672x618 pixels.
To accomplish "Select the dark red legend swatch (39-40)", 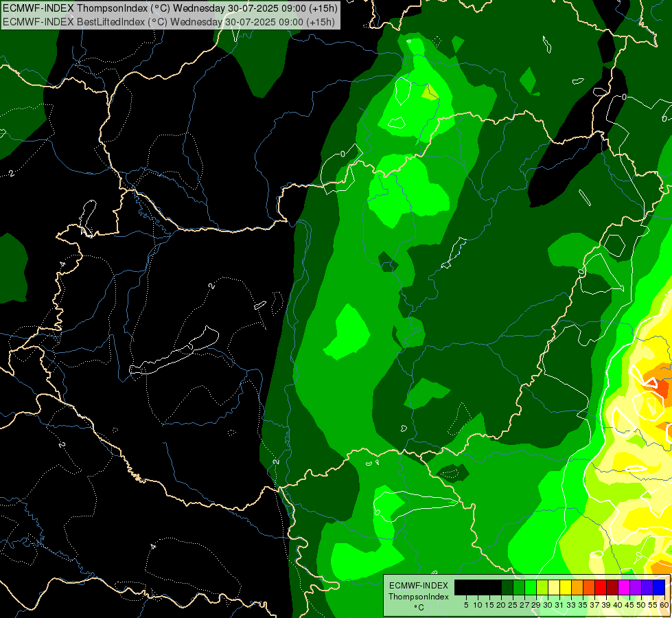I will (x=612, y=588).
